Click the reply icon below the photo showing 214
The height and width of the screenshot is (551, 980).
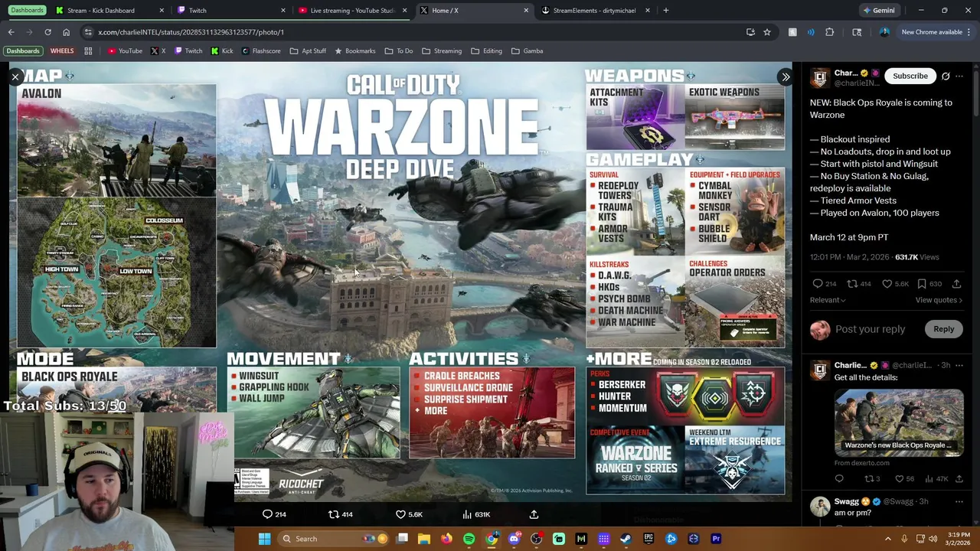point(267,514)
